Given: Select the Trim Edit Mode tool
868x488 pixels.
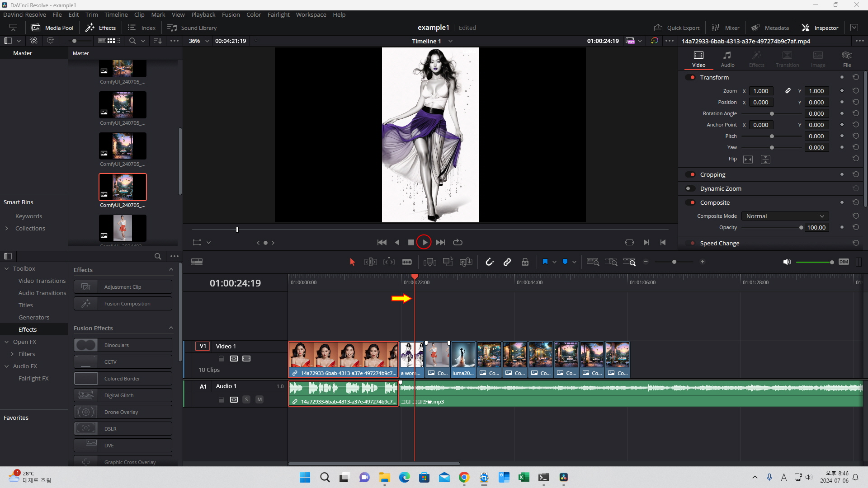Looking at the screenshot, I should 370,262.
